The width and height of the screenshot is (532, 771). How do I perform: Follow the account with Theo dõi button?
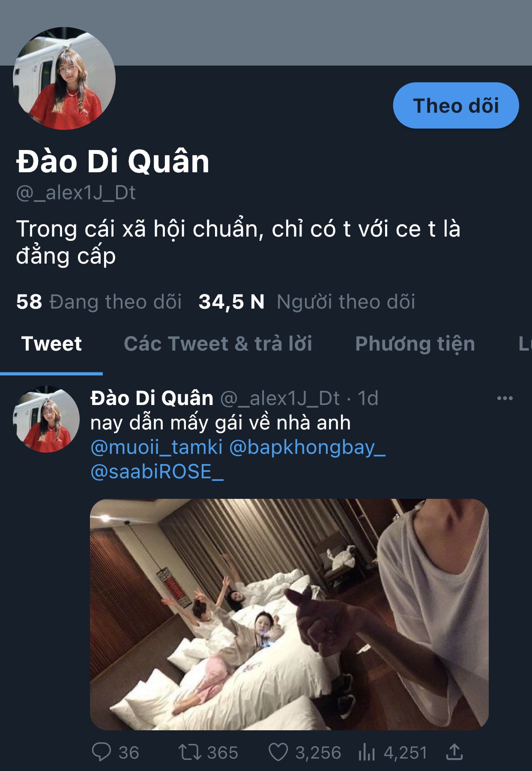click(456, 105)
